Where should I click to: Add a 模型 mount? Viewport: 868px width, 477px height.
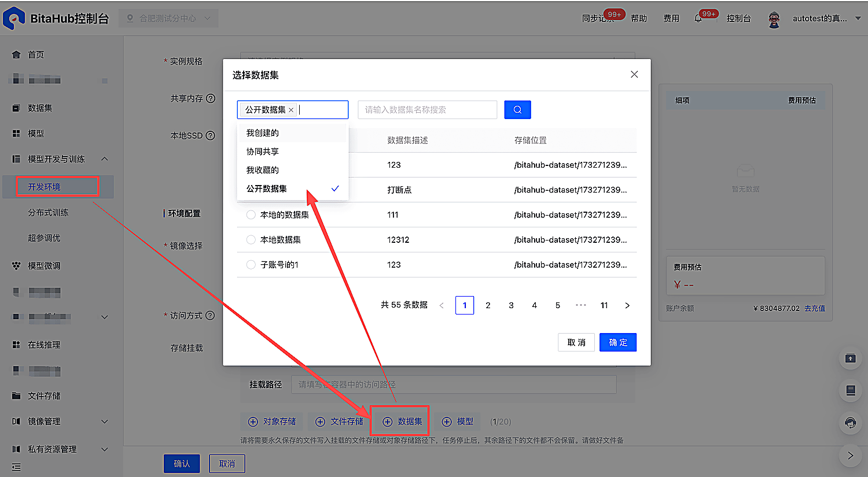(x=458, y=421)
